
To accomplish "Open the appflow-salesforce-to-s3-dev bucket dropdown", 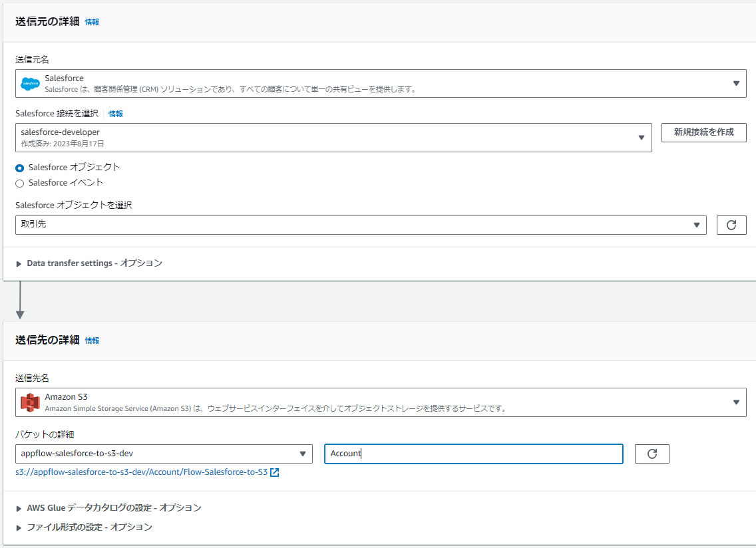I will (164, 454).
